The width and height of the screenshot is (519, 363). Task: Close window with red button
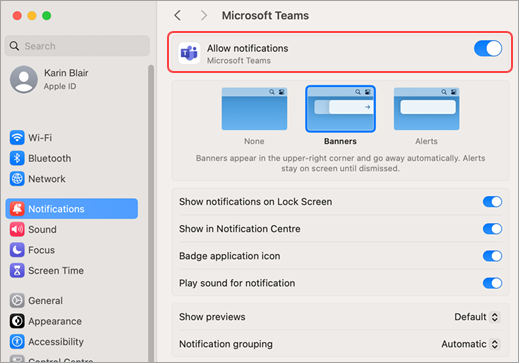[17, 16]
